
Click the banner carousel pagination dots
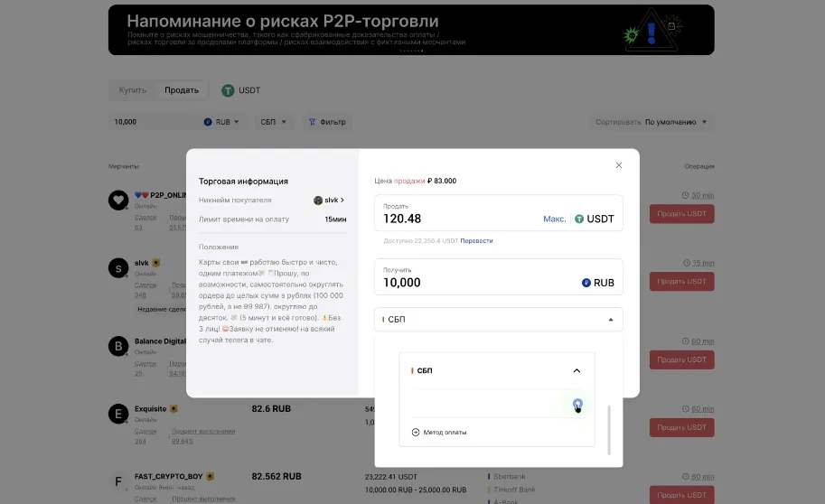click(411, 51)
